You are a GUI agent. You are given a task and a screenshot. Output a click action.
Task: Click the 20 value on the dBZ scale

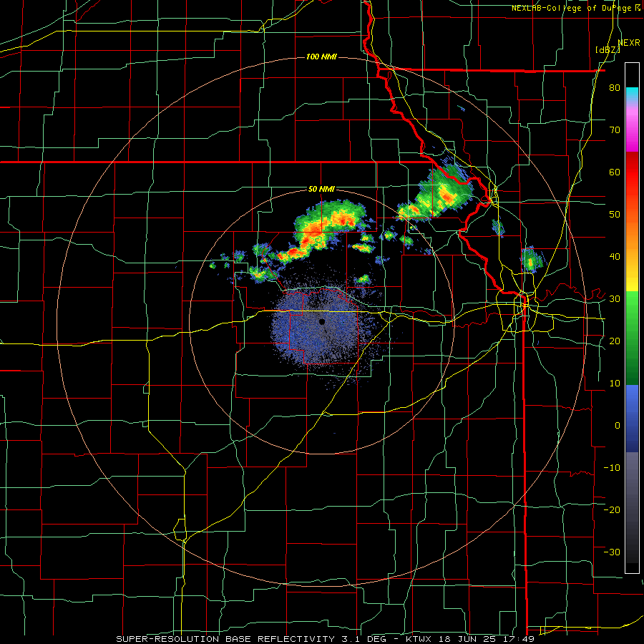coord(615,341)
